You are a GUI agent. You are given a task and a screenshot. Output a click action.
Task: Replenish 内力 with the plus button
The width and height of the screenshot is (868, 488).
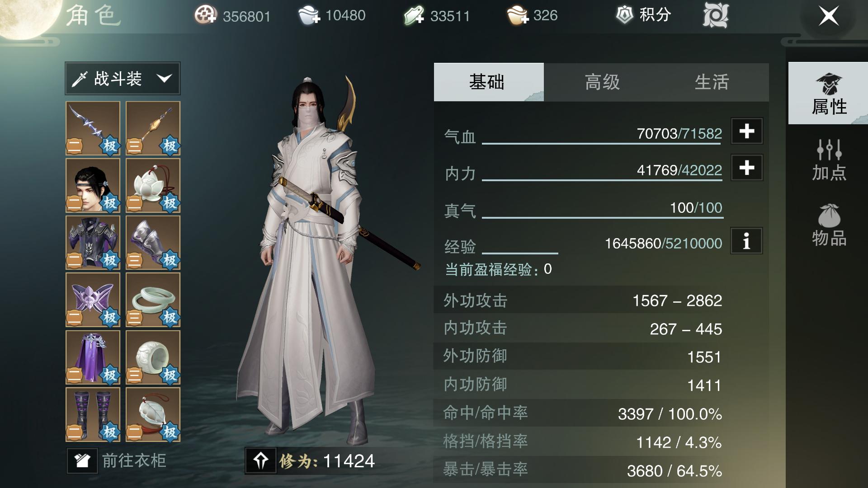747,168
